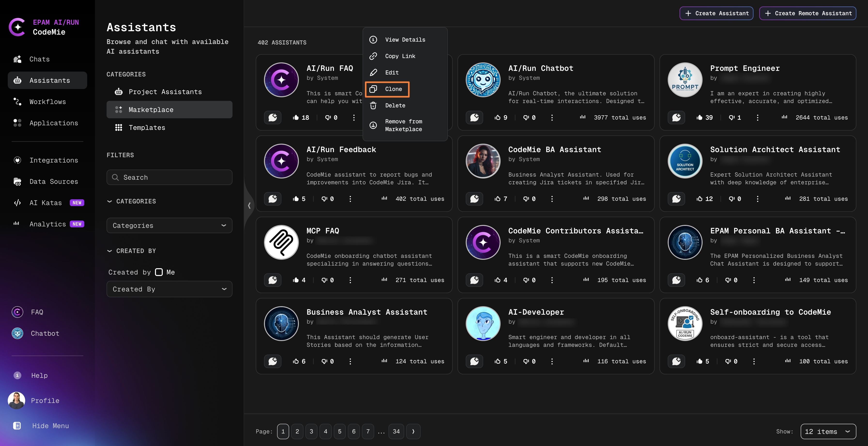Open the Integrations page from sidebar
Screen dimensions: 868x446
54,160
